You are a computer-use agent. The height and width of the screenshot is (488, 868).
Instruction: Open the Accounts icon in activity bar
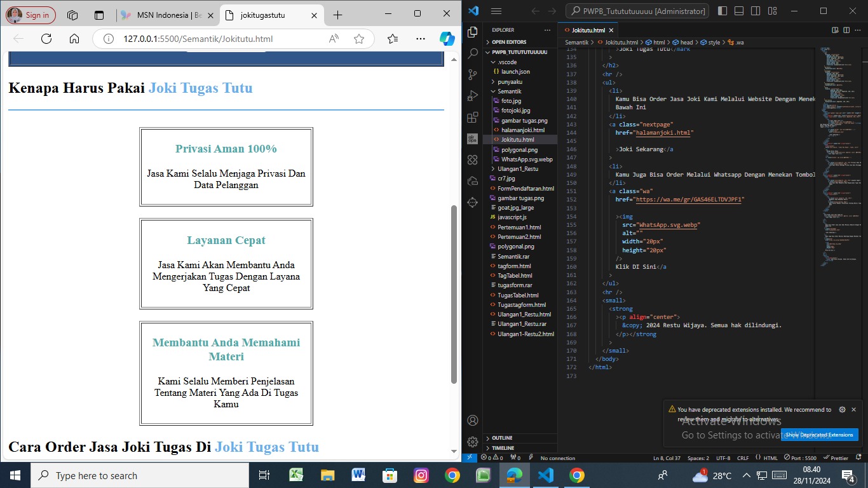(x=472, y=420)
